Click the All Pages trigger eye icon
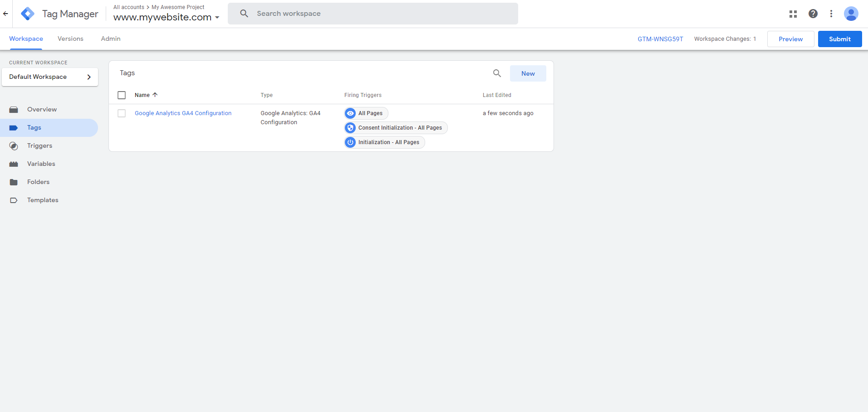868x412 pixels. click(x=350, y=113)
